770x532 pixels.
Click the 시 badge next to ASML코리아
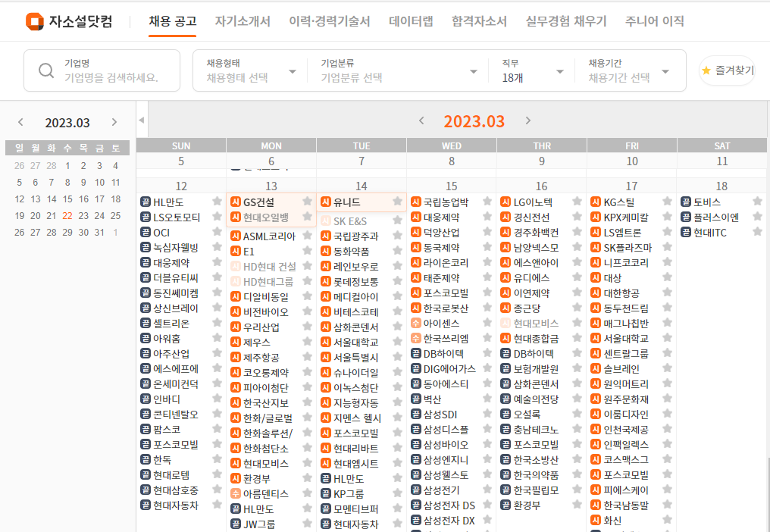click(236, 236)
